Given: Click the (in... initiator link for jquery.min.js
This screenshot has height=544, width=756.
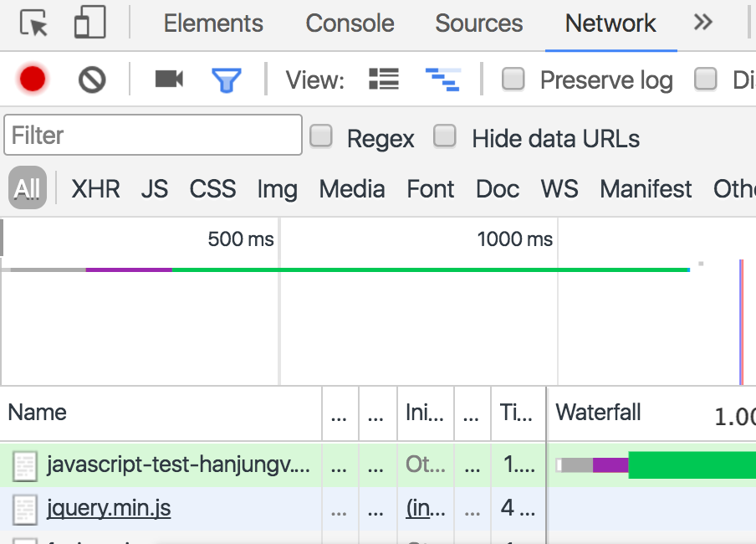Looking at the screenshot, I should pos(425,508).
